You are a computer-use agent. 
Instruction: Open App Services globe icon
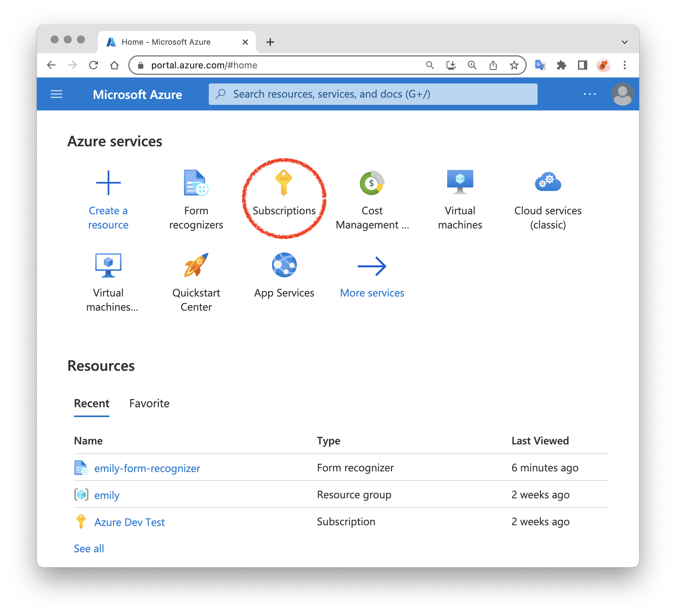click(x=284, y=265)
